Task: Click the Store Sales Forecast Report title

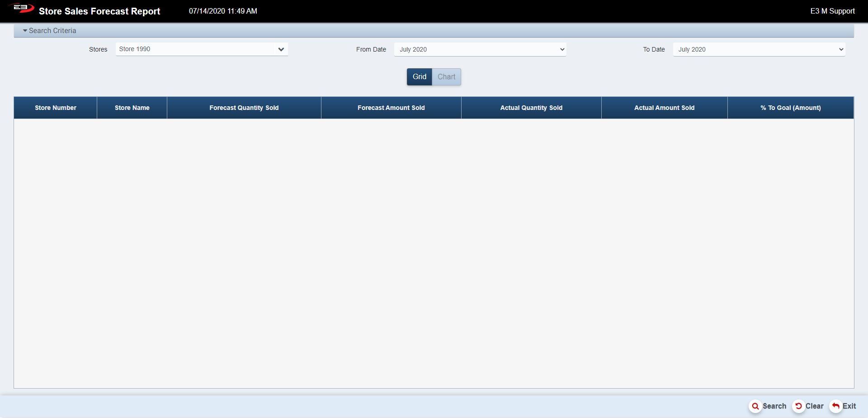Action: 99,11
